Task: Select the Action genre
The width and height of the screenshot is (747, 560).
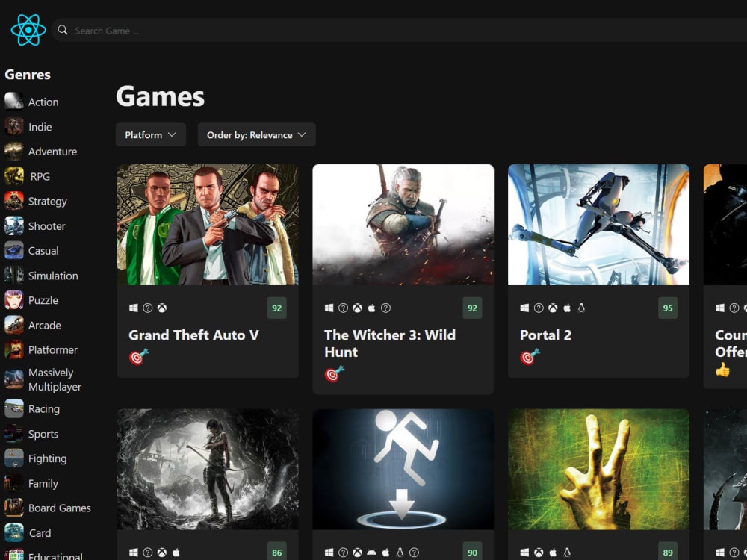Action: pyautogui.click(x=43, y=102)
